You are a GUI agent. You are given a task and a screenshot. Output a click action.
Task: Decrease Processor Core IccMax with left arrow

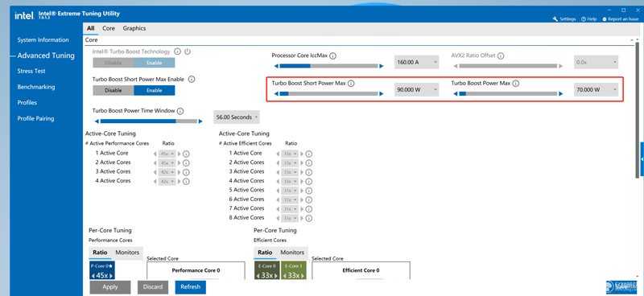coord(276,66)
